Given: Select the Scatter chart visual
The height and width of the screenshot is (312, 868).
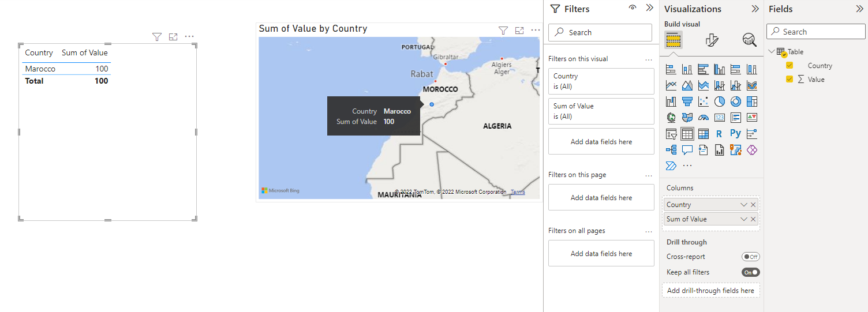Looking at the screenshot, I should pos(703,102).
